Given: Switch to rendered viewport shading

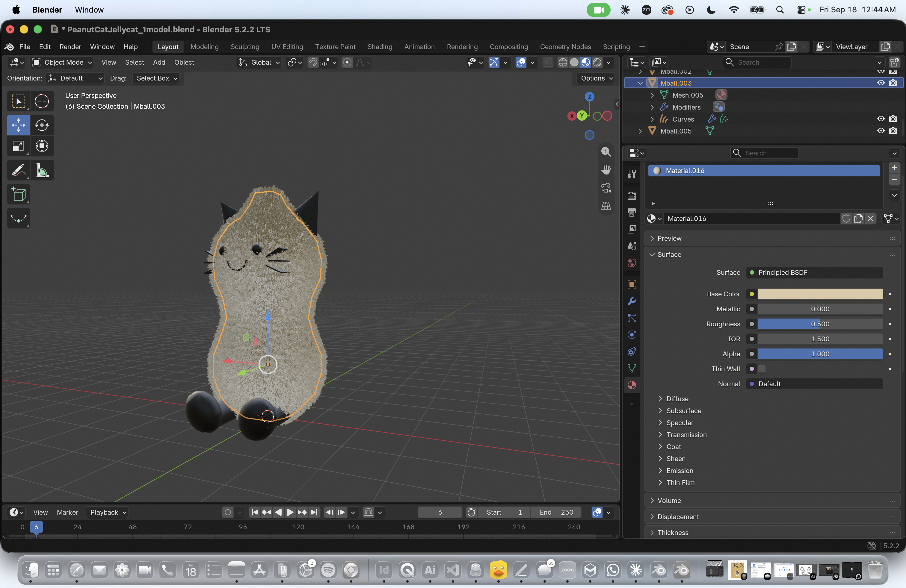Looking at the screenshot, I should (598, 62).
